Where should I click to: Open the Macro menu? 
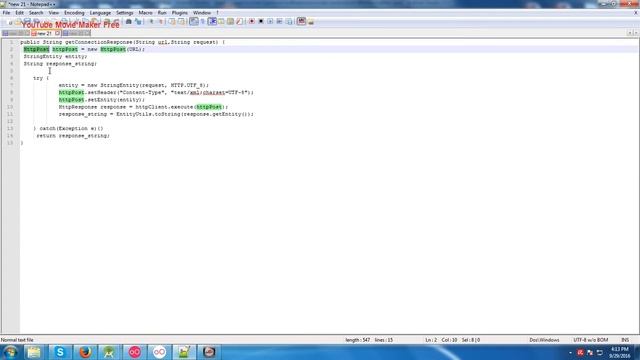click(x=145, y=13)
